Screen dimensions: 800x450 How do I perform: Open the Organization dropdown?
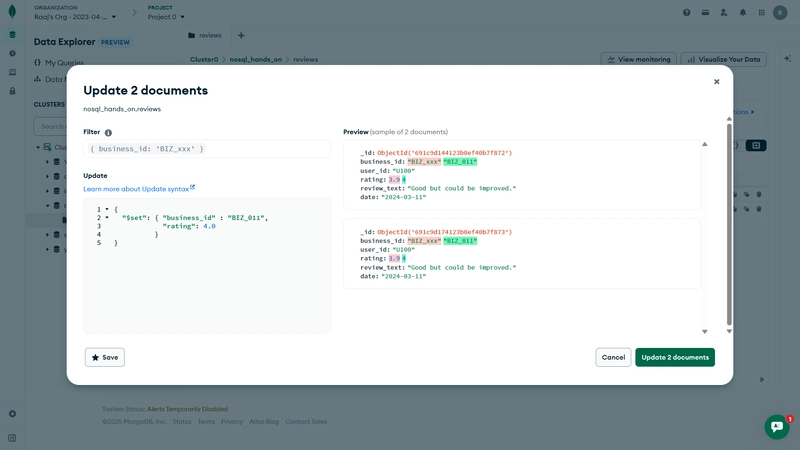[x=75, y=17]
